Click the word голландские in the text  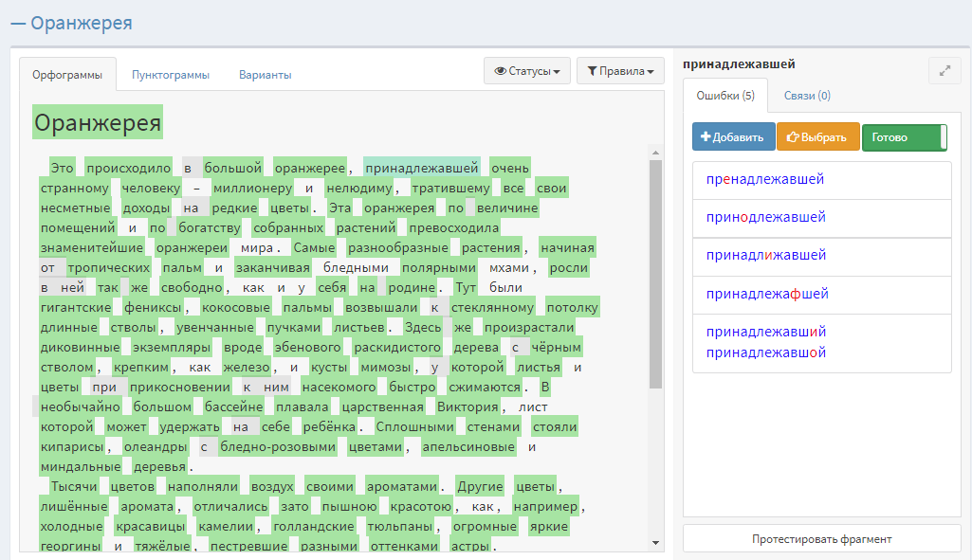(x=314, y=526)
